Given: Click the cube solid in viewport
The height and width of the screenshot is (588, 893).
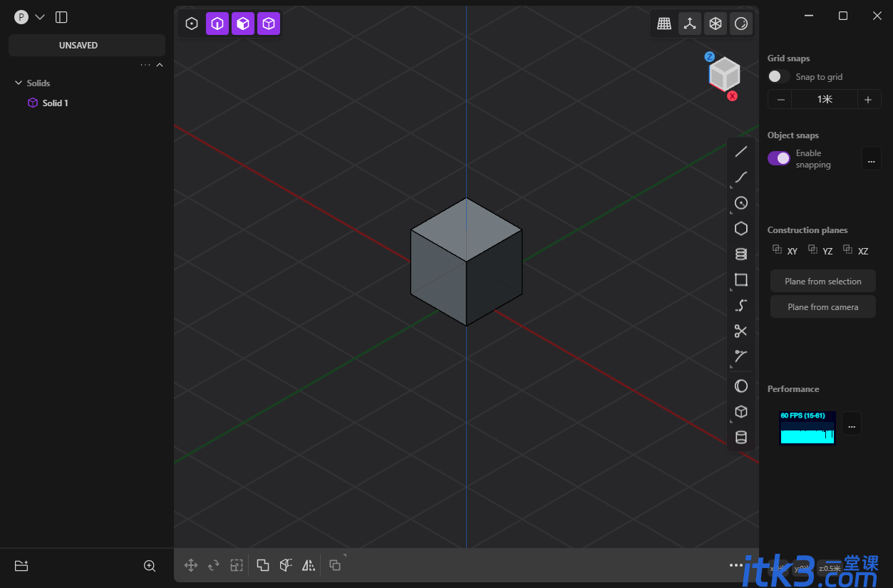Looking at the screenshot, I should coord(466,262).
